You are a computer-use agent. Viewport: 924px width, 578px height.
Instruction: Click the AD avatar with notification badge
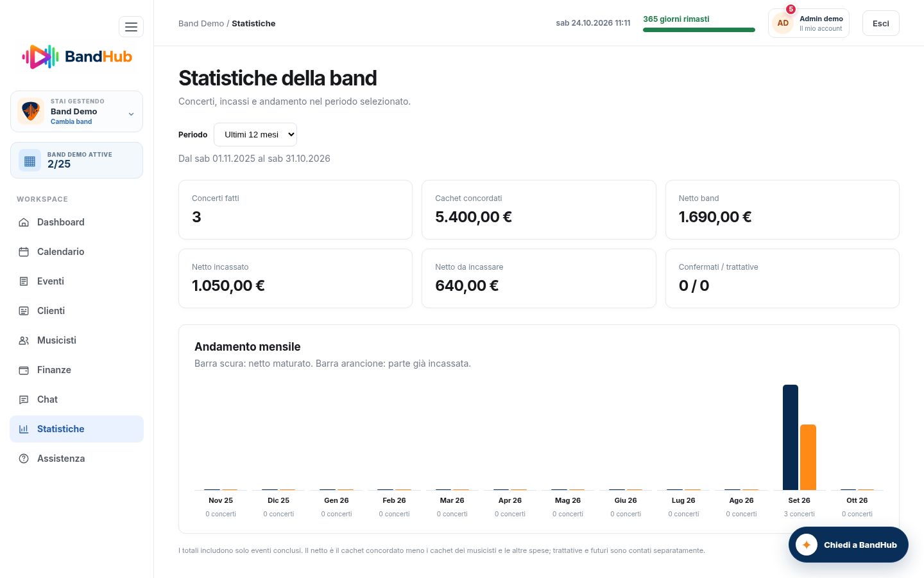(x=783, y=22)
